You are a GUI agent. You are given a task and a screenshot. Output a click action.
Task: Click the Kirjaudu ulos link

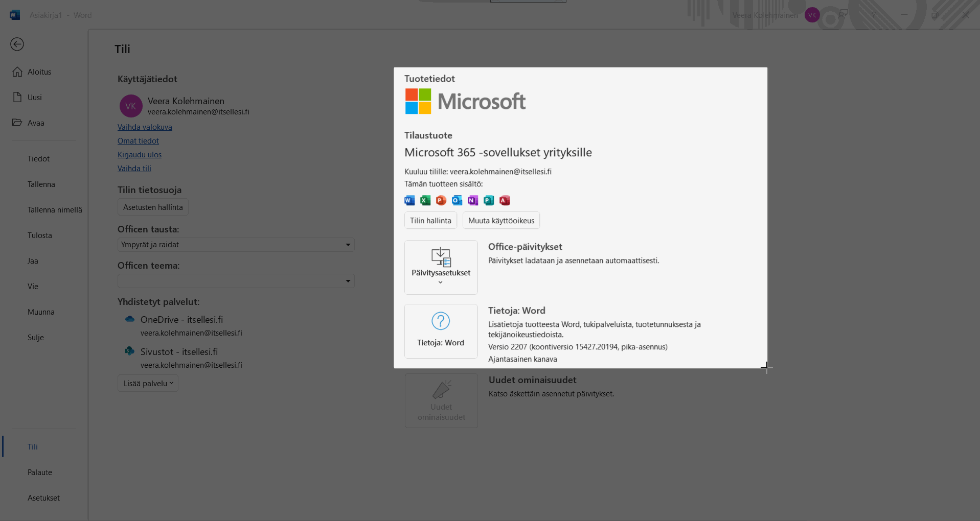coord(140,155)
